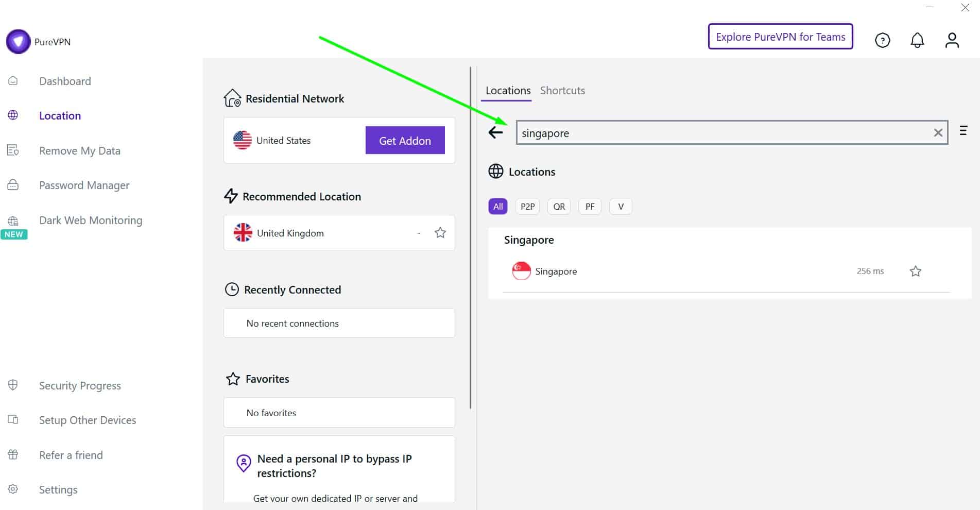The image size is (980, 510).
Task: Click the Setup Other Devices icon
Action: [x=13, y=420]
